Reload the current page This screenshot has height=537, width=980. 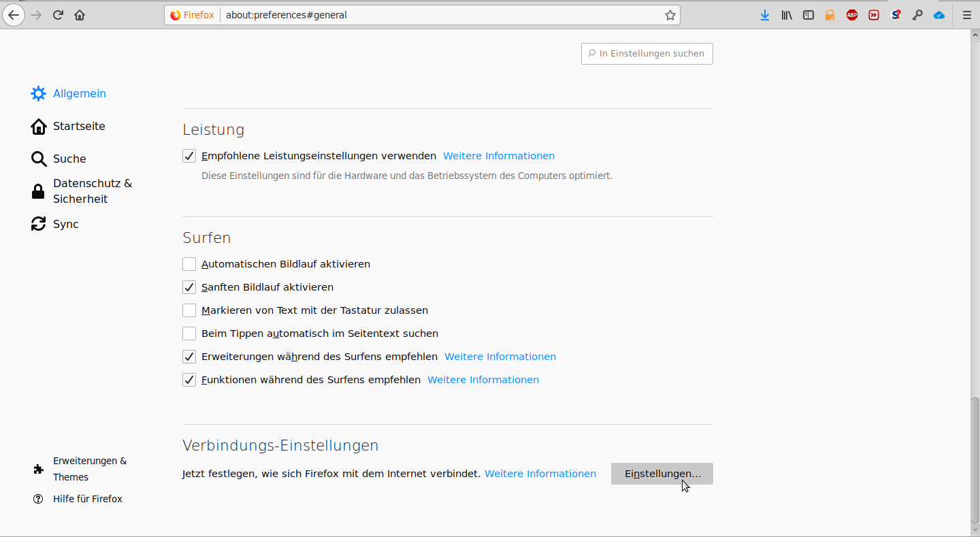[x=59, y=15]
